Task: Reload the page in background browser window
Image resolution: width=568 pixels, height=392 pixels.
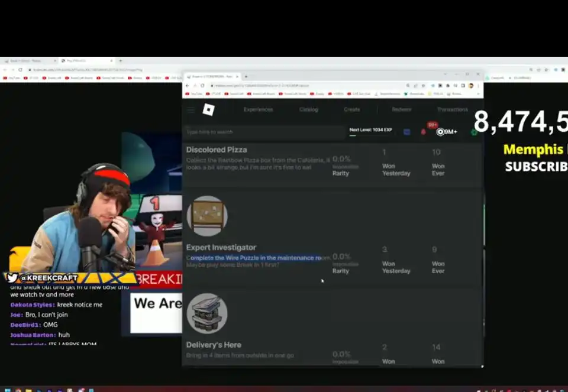Action: click(20, 70)
